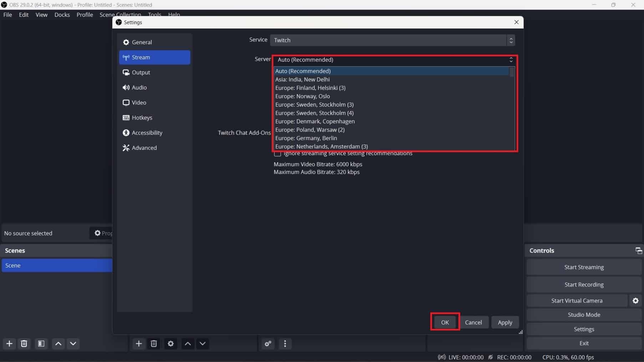Choose Europe: Poland, Warsaw (2) server
Screen dimensions: 644x362
391,130
